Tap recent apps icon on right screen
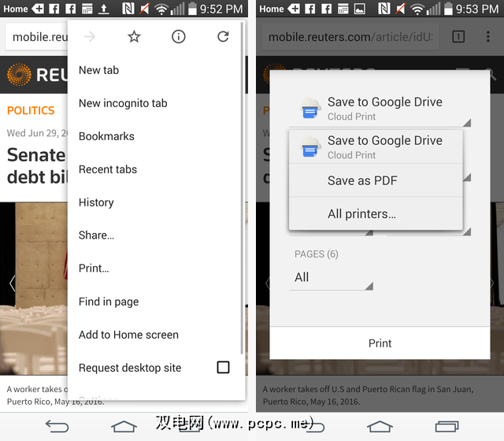504x441 pixels. (447, 426)
